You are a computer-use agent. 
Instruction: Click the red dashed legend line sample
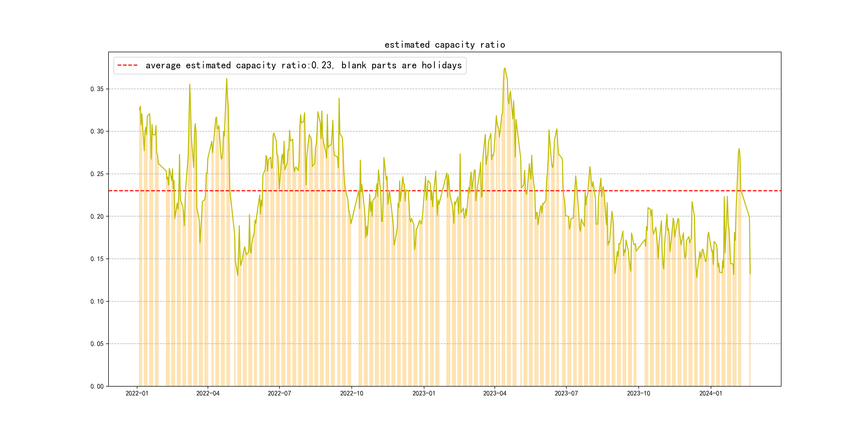tap(127, 65)
